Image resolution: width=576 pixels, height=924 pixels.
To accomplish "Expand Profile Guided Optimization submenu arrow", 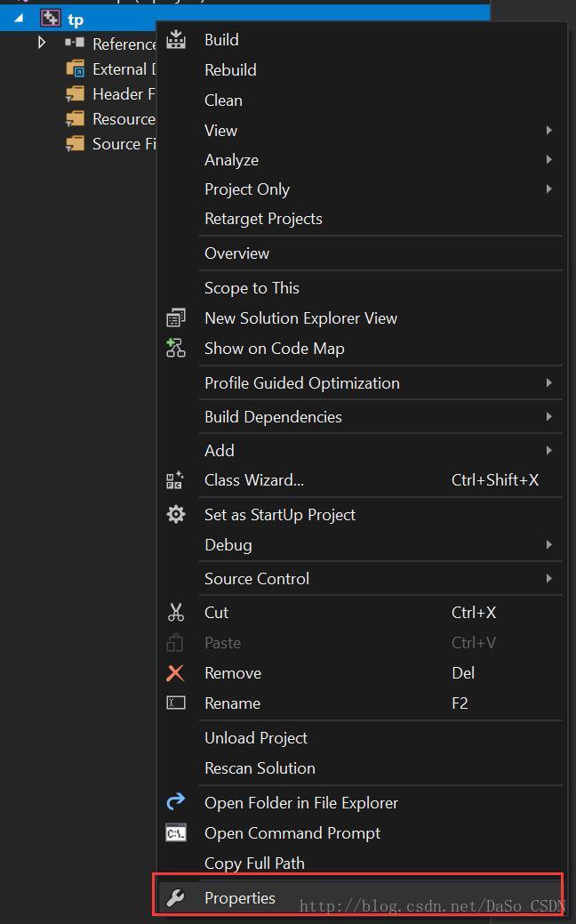I will coord(549,382).
